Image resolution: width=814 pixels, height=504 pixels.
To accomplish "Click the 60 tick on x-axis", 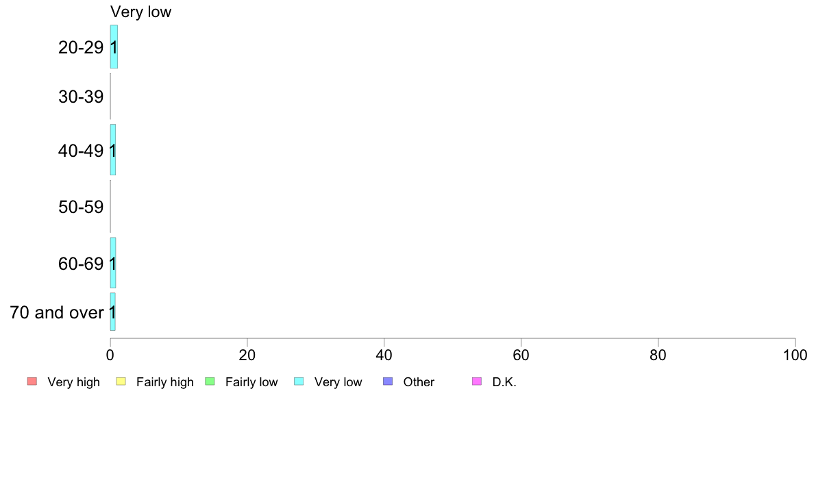I will coord(521,355).
